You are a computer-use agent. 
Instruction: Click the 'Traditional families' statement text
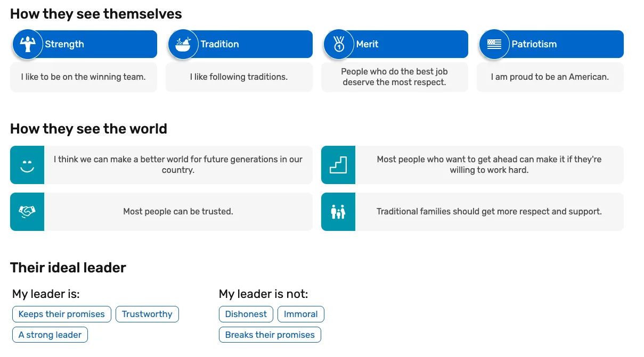489,212
